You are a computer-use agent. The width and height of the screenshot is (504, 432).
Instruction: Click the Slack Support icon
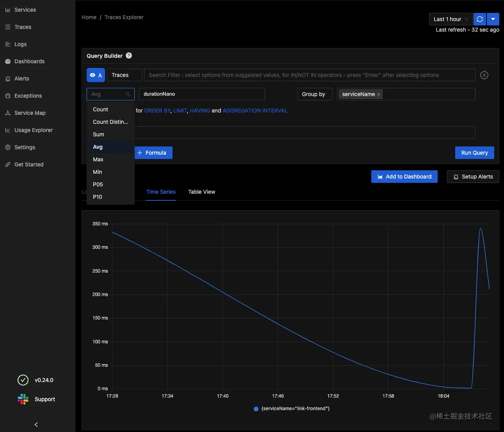pyautogui.click(x=23, y=399)
